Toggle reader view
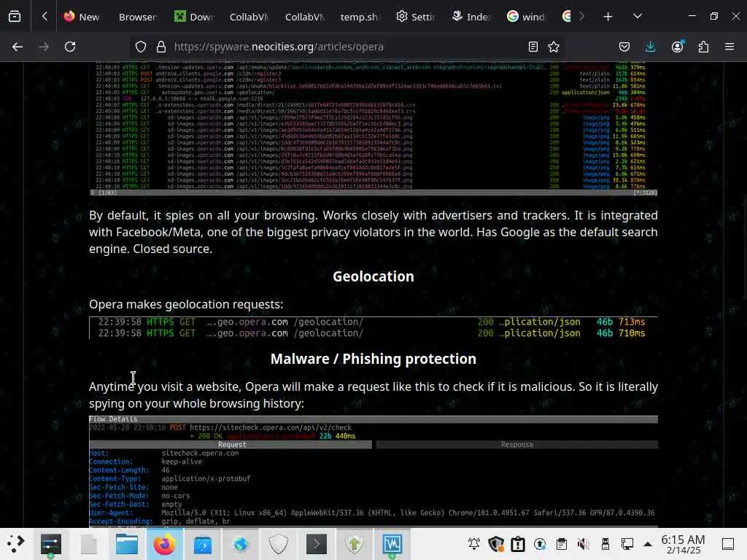 533,47
